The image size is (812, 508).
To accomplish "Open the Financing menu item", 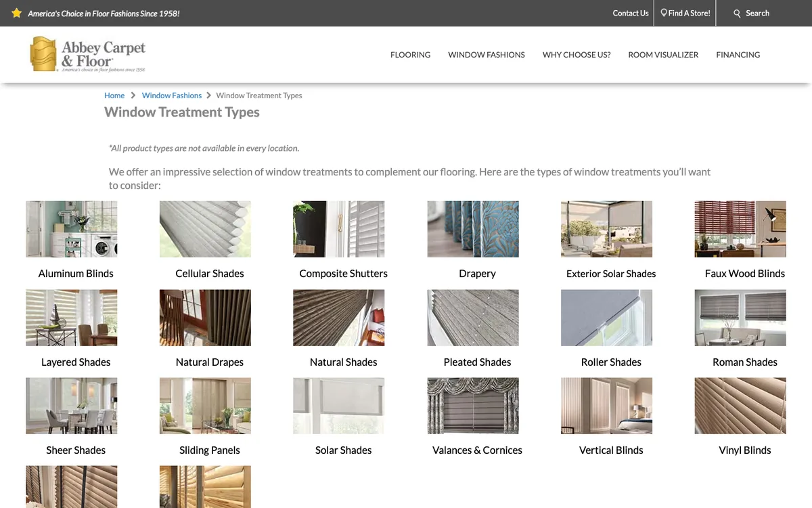I will (738, 55).
